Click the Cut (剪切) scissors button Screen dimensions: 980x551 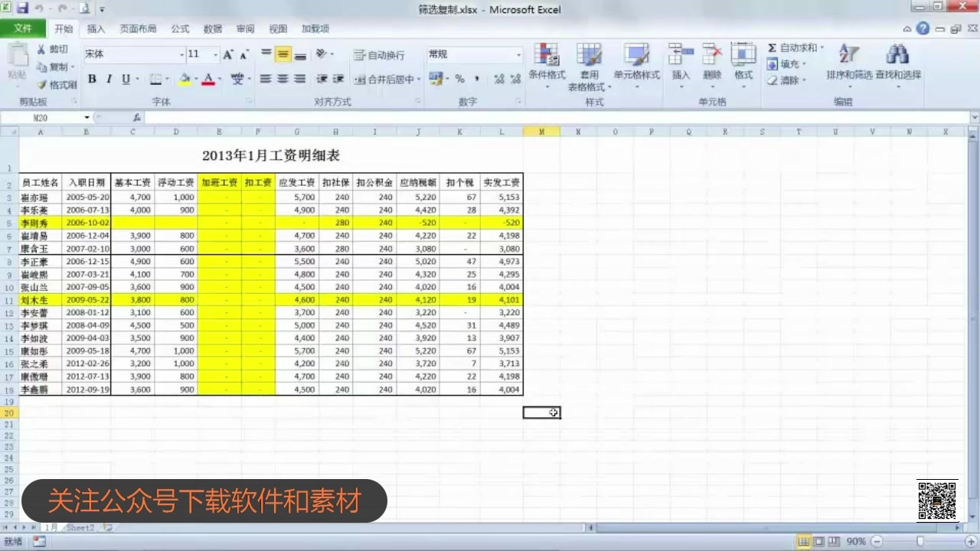pos(53,49)
